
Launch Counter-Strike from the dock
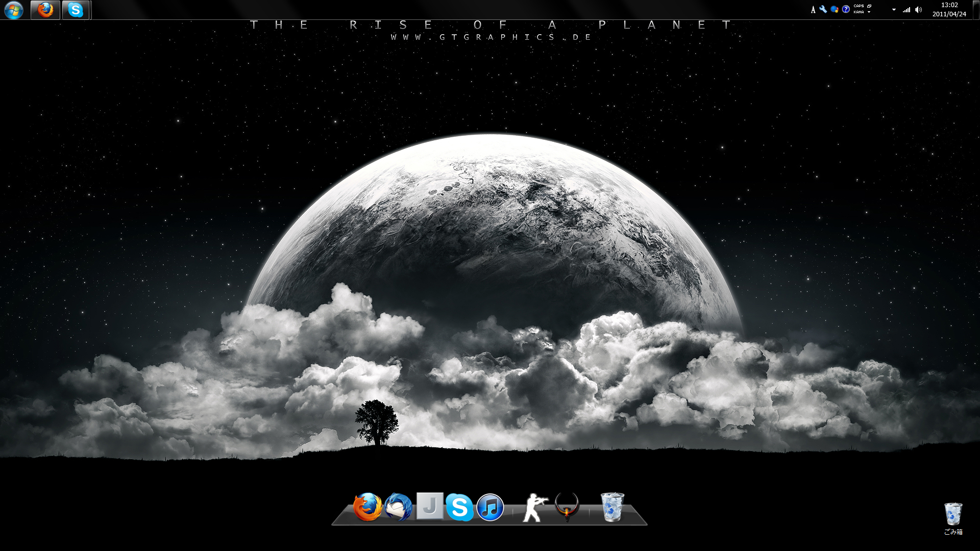[534, 507]
